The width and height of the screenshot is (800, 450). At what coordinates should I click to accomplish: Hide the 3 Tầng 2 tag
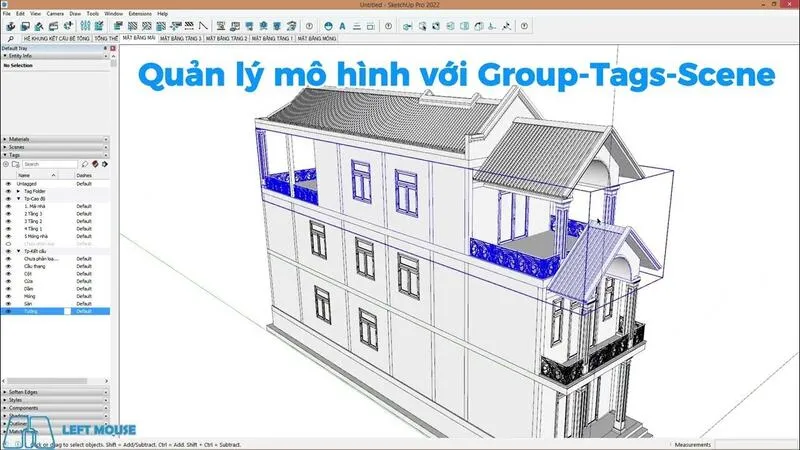(8, 221)
